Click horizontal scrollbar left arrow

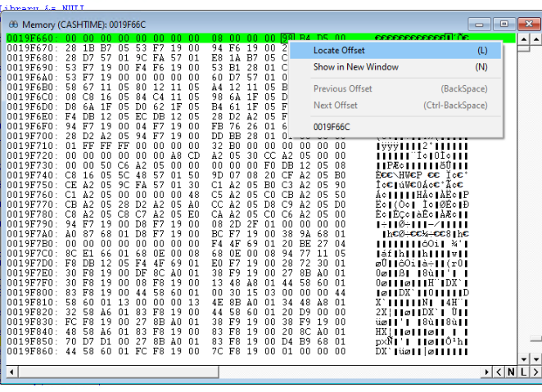11,372
